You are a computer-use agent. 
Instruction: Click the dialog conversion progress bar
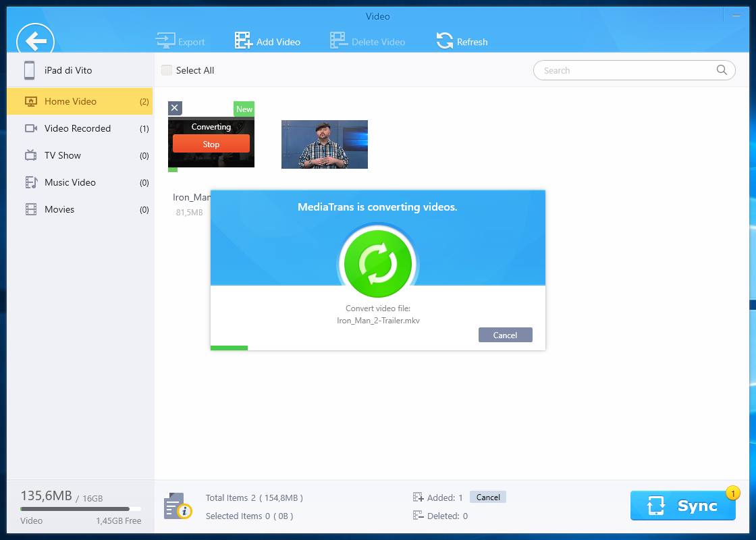tap(378, 348)
